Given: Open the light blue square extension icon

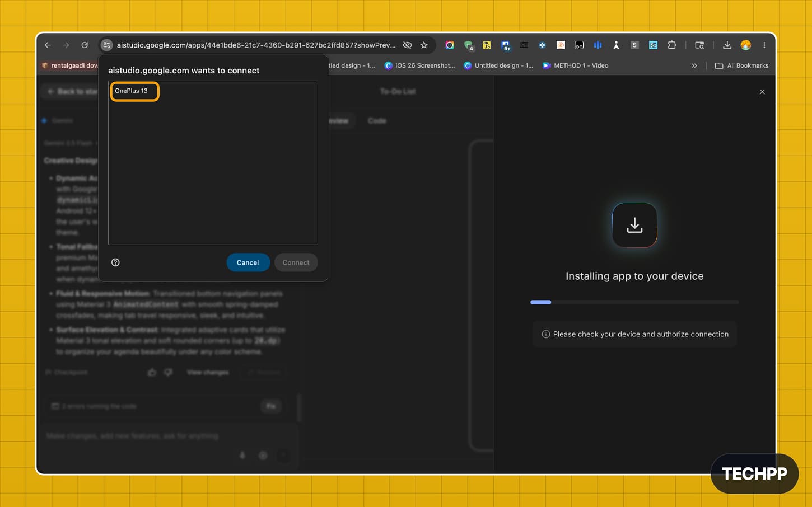Looking at the screenshot, I should (x=653, y=45).
